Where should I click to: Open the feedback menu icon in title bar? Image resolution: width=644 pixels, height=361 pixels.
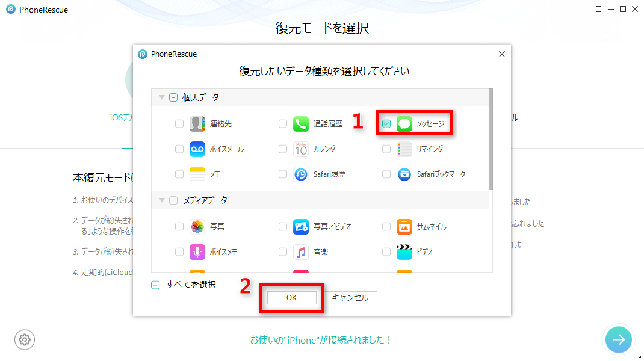[x=598, y=9]
